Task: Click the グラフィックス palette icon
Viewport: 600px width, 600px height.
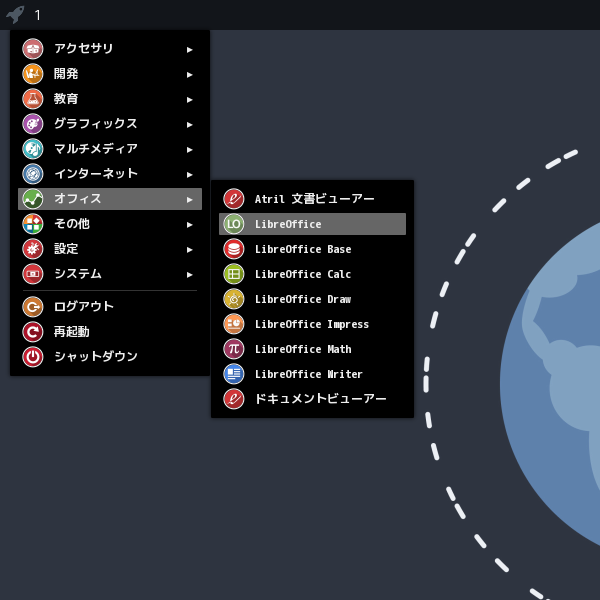Action: (33, 124)
